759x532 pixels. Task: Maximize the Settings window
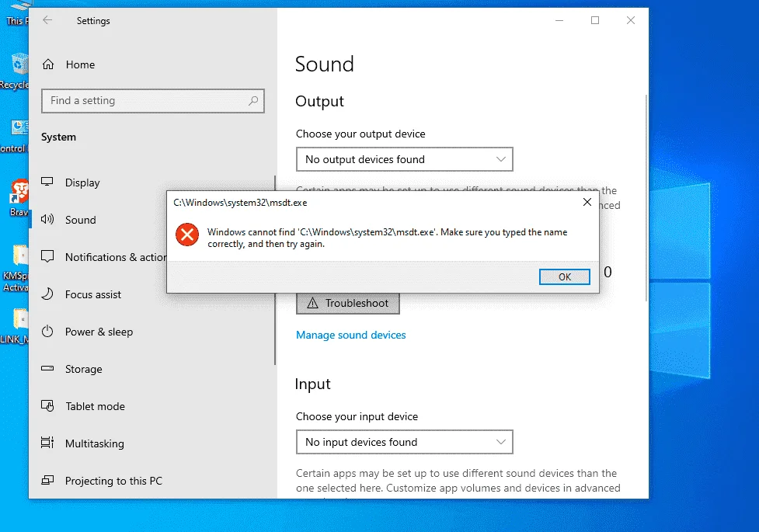[x=595, y=20]
